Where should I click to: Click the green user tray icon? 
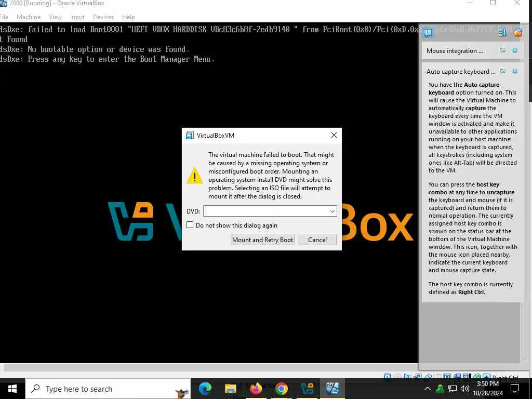pyautogui.click(x=440, y=389)
